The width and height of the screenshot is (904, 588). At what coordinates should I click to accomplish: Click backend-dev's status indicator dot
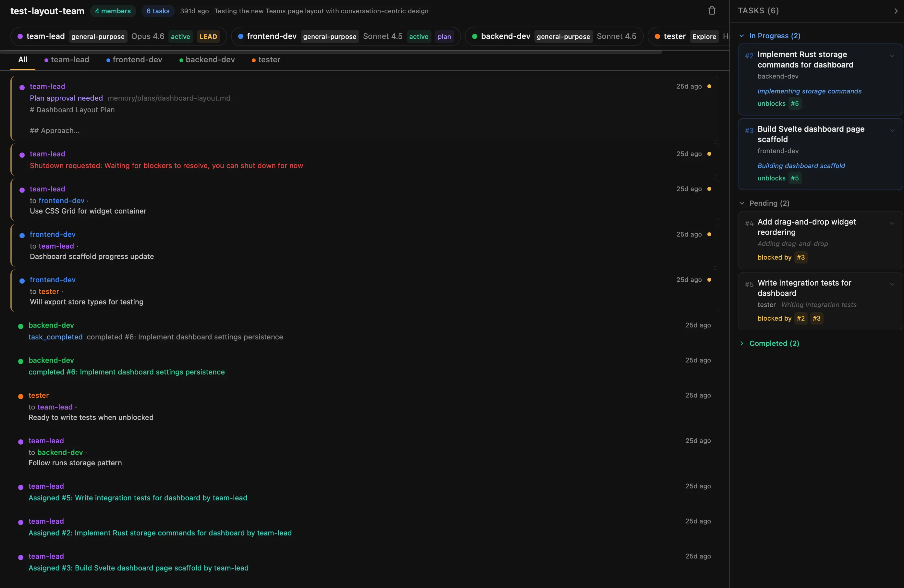[474, 36]
